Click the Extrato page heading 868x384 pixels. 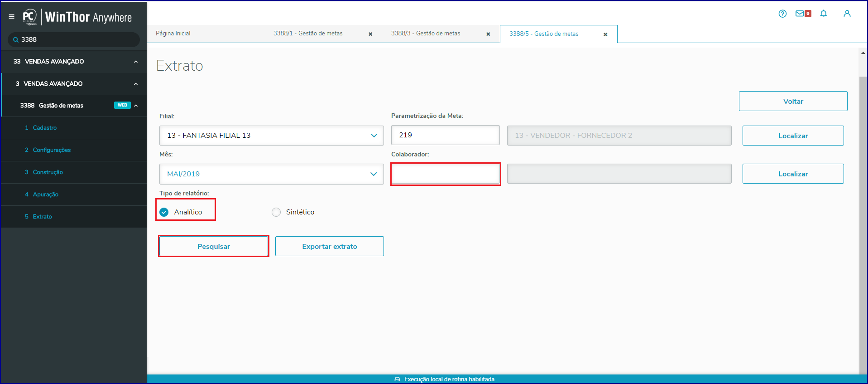tap(180, 66)
